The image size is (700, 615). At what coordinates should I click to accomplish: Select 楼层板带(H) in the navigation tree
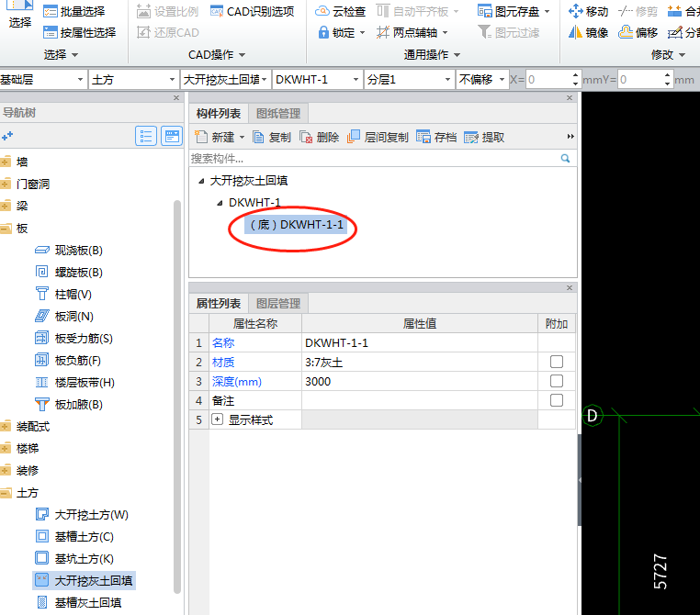point(74,382)
